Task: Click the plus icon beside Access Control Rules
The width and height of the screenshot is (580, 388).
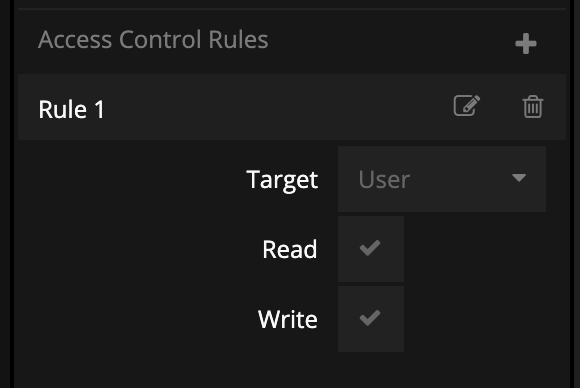Action: [526, 44]
